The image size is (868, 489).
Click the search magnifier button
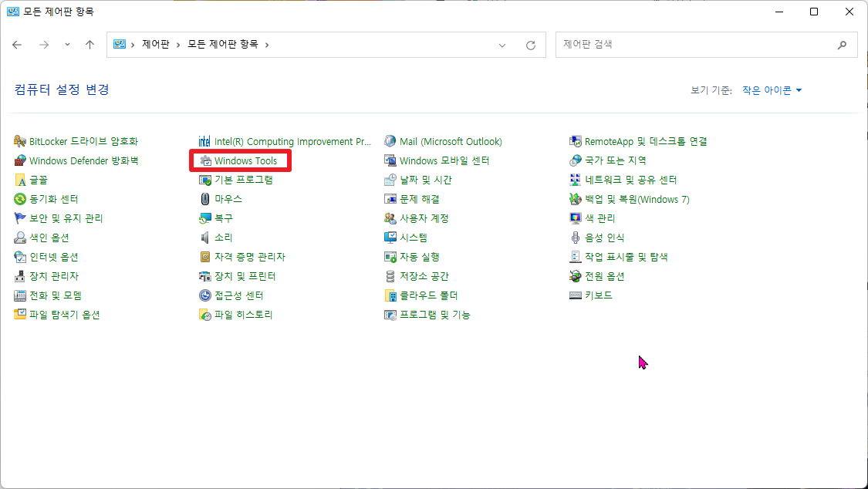pyautogui.click(x=842, y=45)
